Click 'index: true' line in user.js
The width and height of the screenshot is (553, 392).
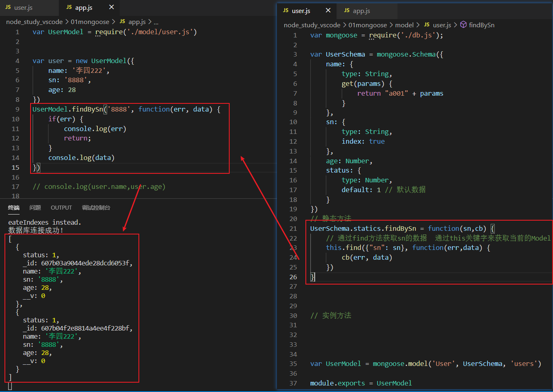tap(363, 141)
